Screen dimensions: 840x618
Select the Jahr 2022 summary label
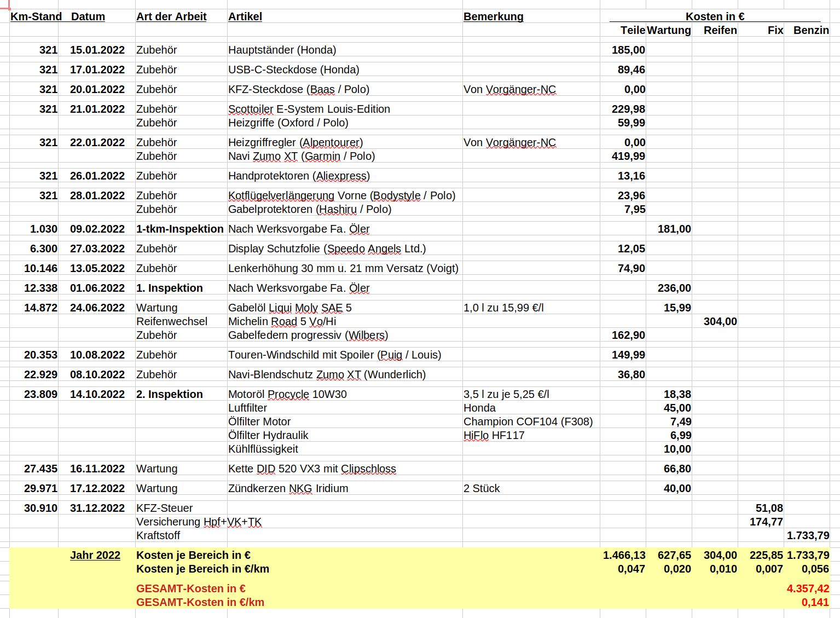click(x=95, y=555)
